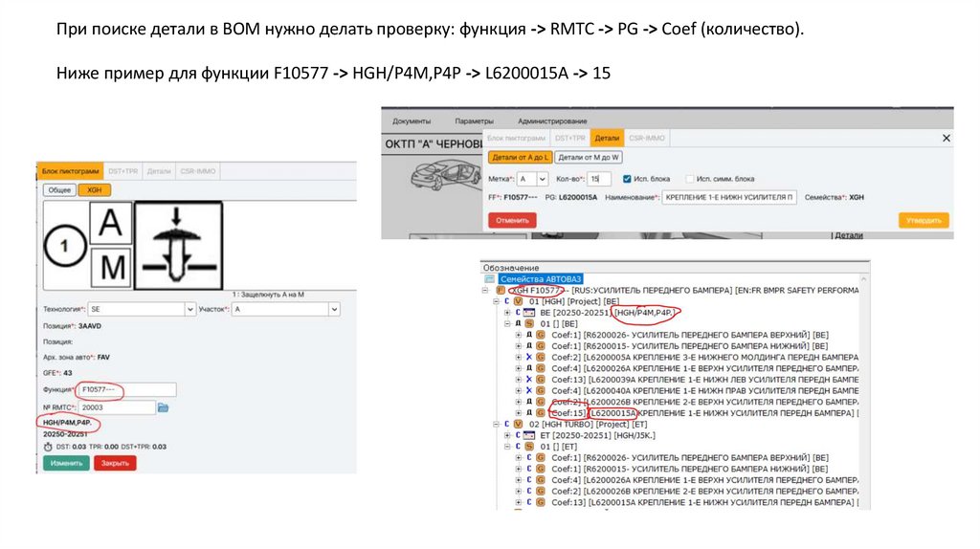Collapse the 01 [HGH] [Project] [BE] node
This screenshot has width=980, height=549.
(x=497, y=301)
